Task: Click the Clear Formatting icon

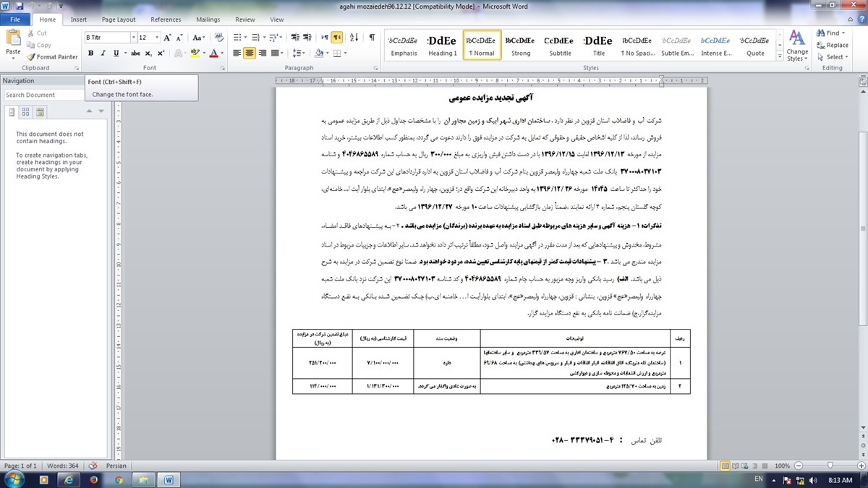Action: (214, 38)
